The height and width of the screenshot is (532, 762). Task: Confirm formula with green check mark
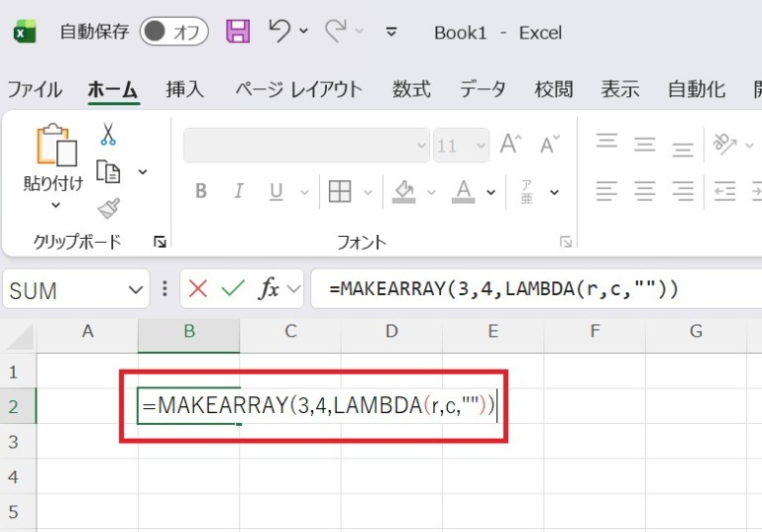pos(233,288)
